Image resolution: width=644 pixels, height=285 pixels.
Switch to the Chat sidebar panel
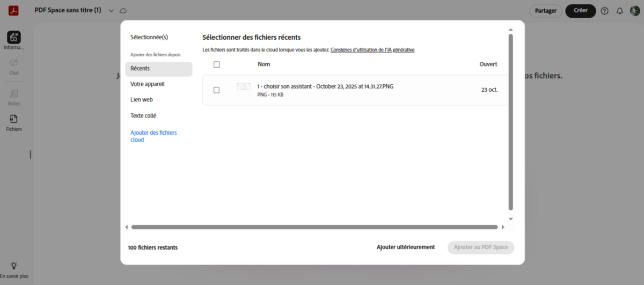click(x=14, y=67)
